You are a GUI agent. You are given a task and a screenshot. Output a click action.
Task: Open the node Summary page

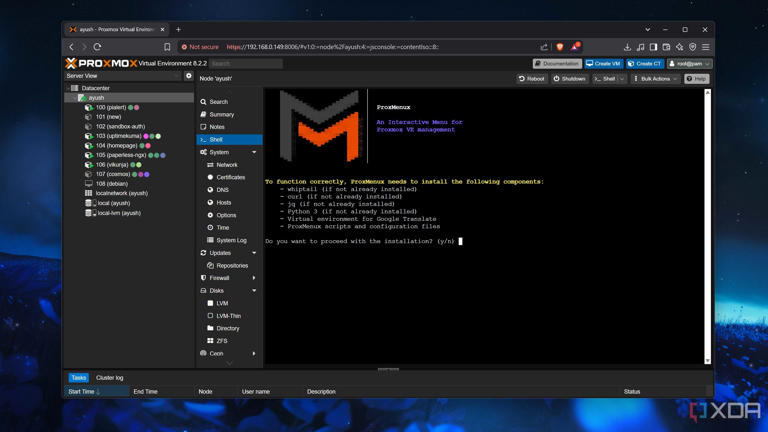pos(221,114)
